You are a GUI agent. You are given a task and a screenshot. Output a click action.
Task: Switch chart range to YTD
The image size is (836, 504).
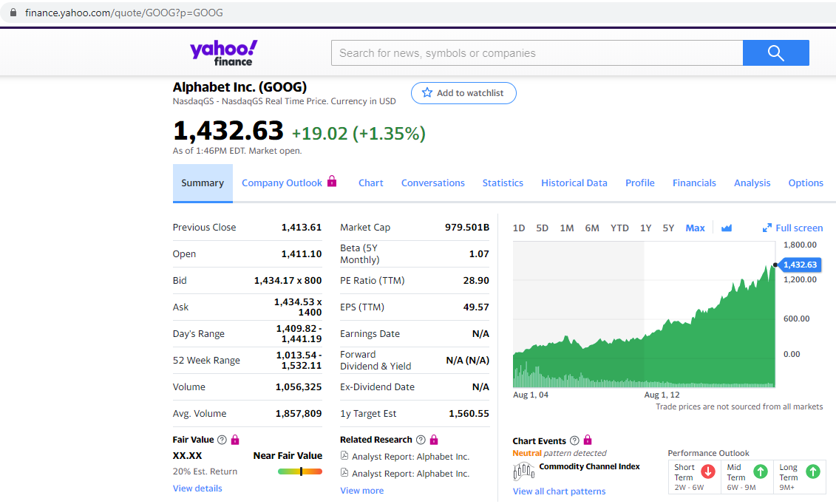(619, 228)
